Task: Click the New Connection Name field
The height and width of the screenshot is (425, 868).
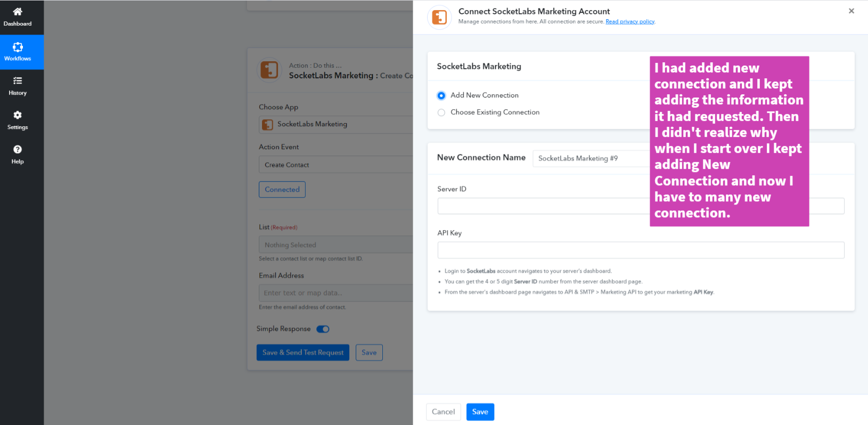Action: (591, 158)
